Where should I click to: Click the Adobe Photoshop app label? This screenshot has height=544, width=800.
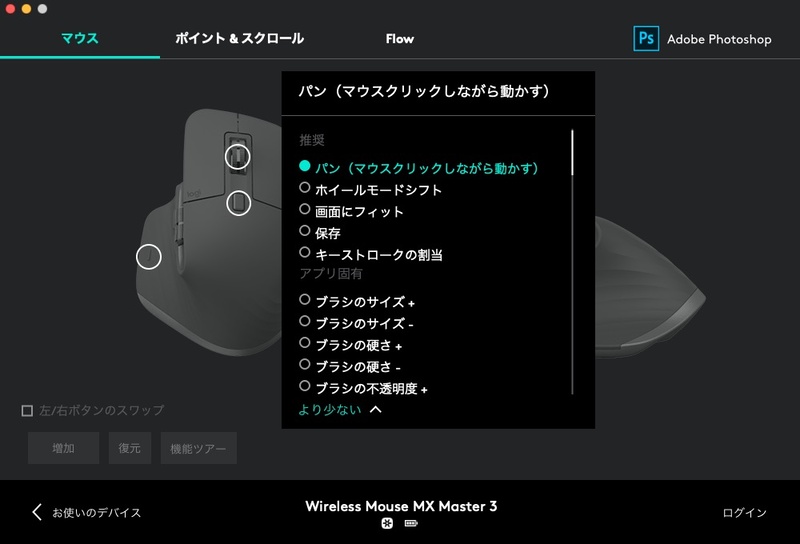[719, 39]
